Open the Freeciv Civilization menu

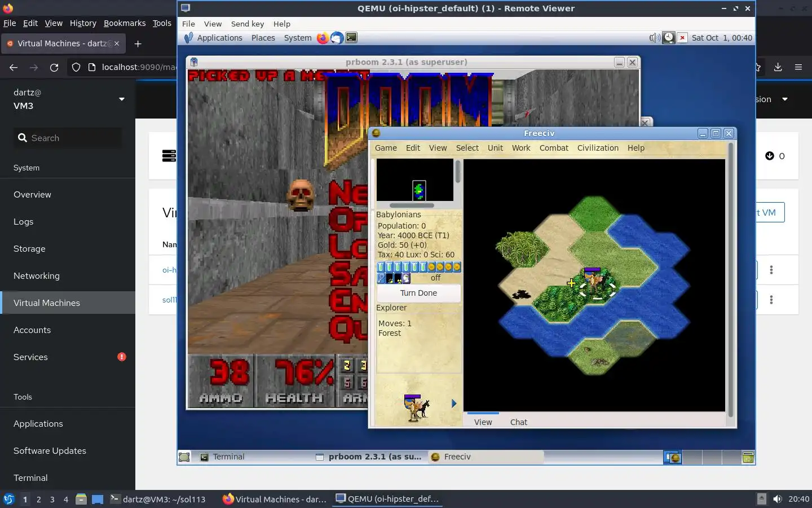[598, 148]
